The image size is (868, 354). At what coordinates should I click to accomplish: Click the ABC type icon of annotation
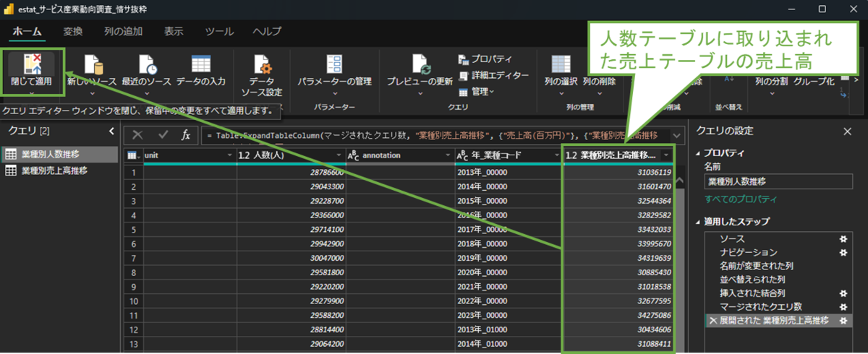tap(354, 155)
